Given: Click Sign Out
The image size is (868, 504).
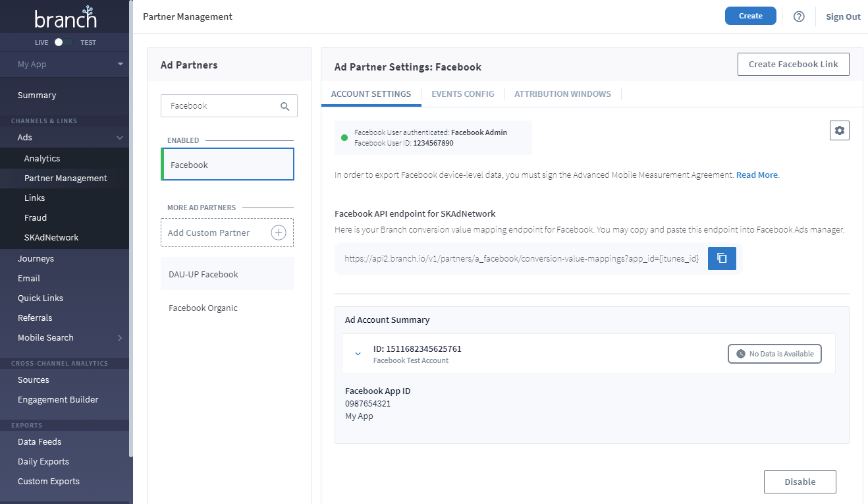Looking at the screenshot, I should (843, 17).
